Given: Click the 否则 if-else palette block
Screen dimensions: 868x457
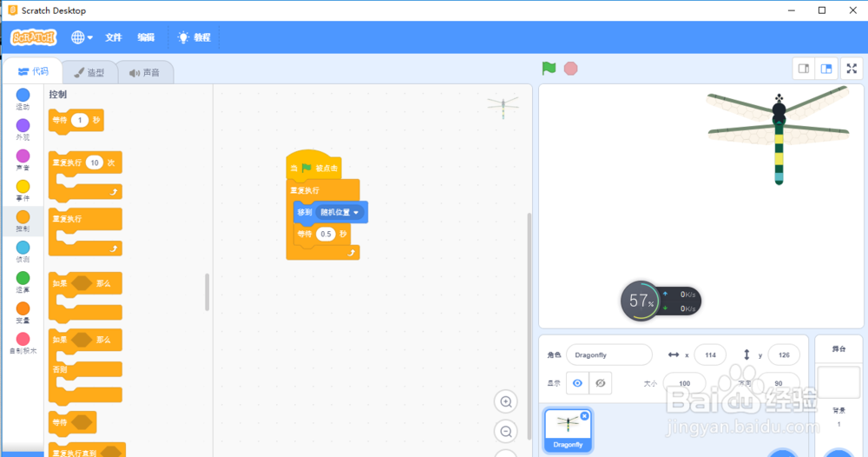Looking at the screenshot, I should tap(85, 366).
